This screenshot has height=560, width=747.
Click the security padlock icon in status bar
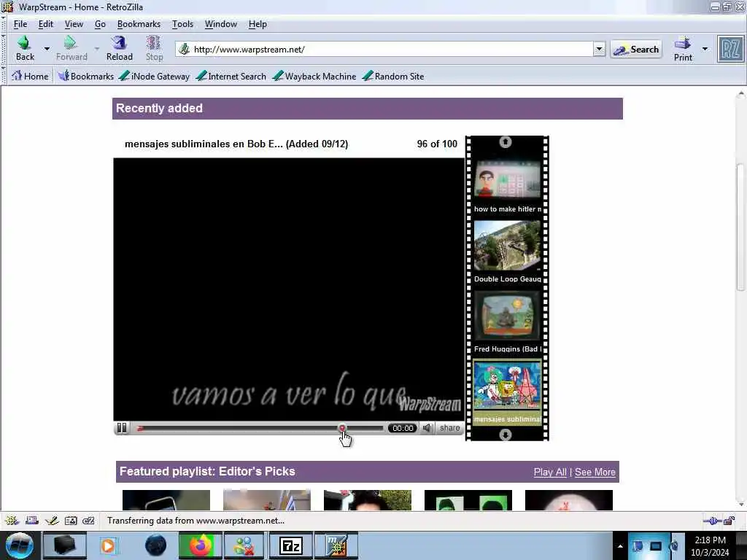coord(729,521)
